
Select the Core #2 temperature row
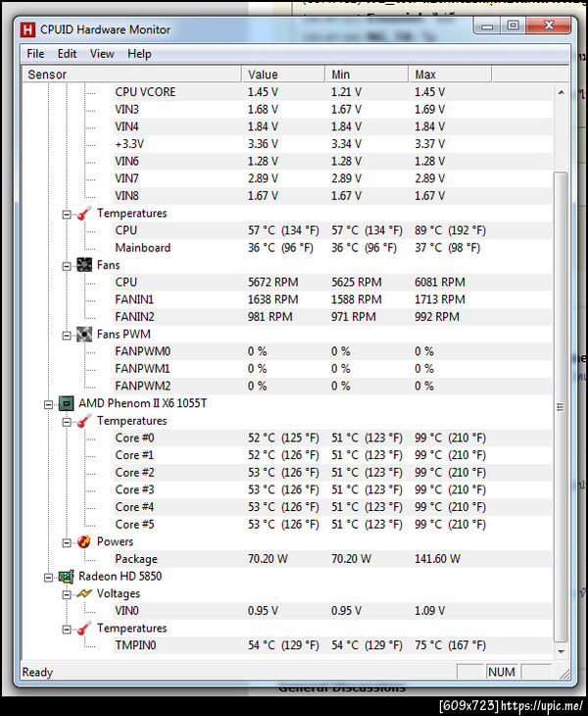click(x=332, y=473)
